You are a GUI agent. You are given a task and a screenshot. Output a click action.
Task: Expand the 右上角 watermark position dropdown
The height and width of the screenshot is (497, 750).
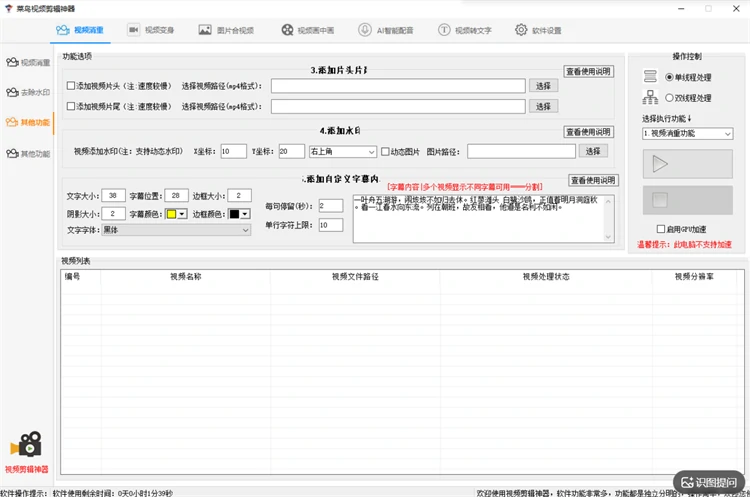pyautogui.click(x=342, y=152)
